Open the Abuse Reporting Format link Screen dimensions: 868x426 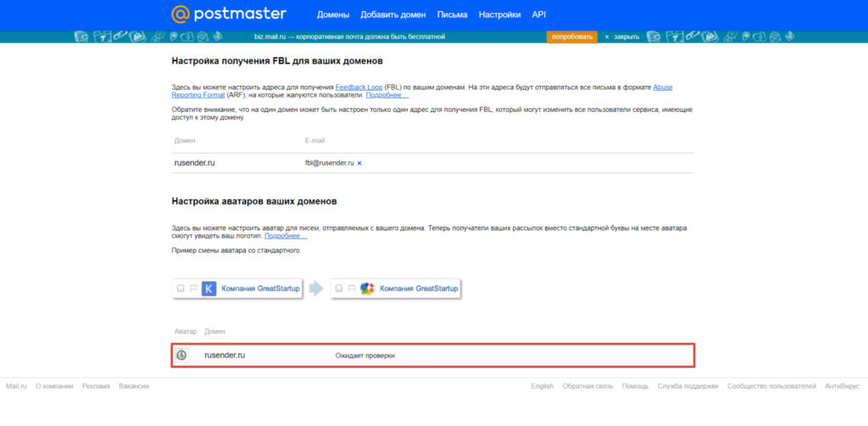click(x=422, y=92)
